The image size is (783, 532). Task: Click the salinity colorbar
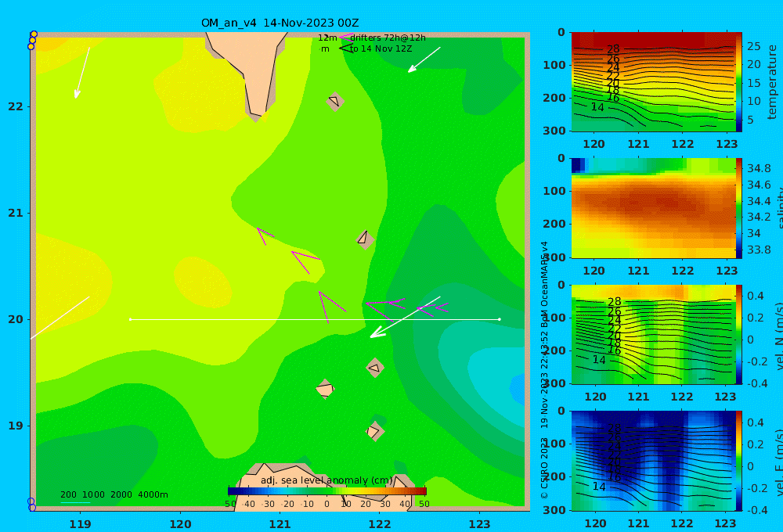pyautogui.click(x=739, y=208)
